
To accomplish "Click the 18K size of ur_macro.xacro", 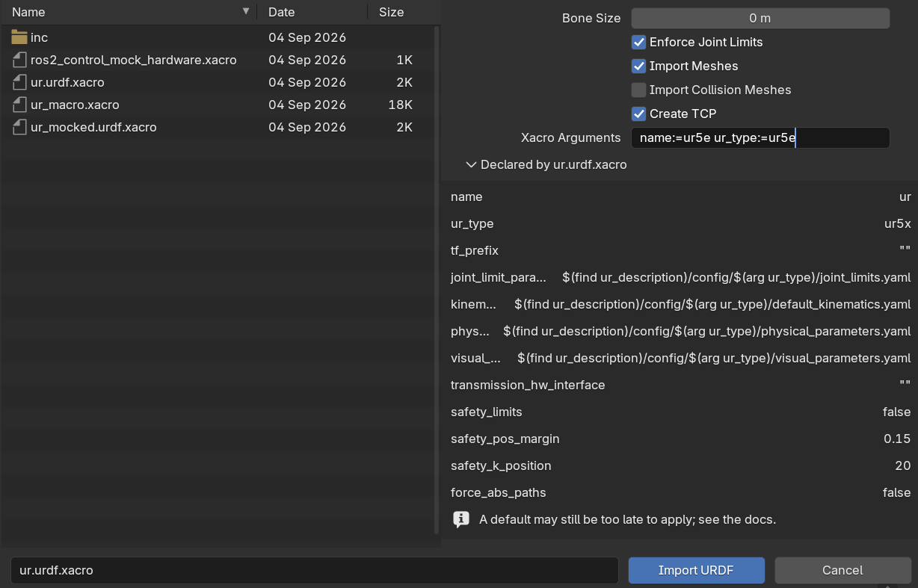I will click(x=401, y=105).
